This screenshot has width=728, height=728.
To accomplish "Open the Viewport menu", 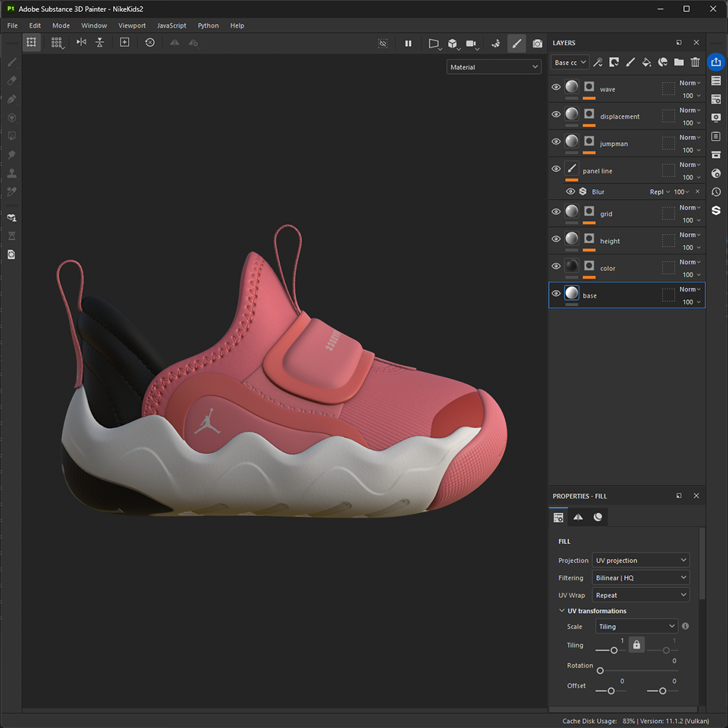I will click(132, 26).
